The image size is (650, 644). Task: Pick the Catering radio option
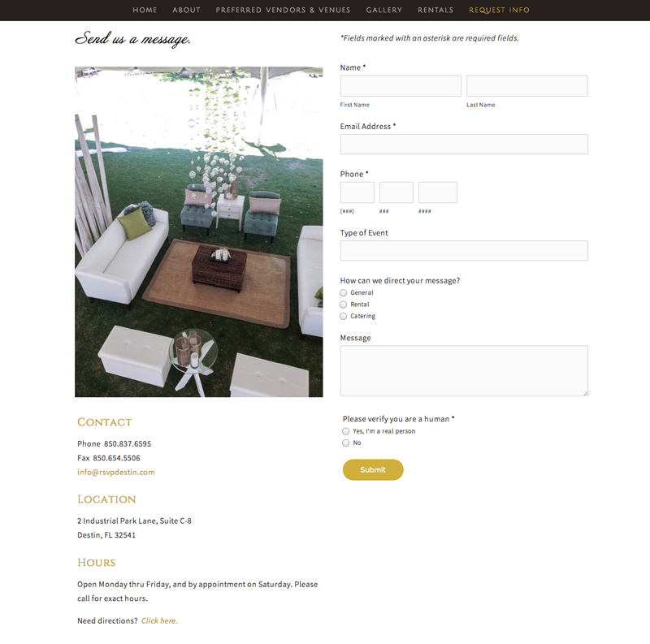343,316
